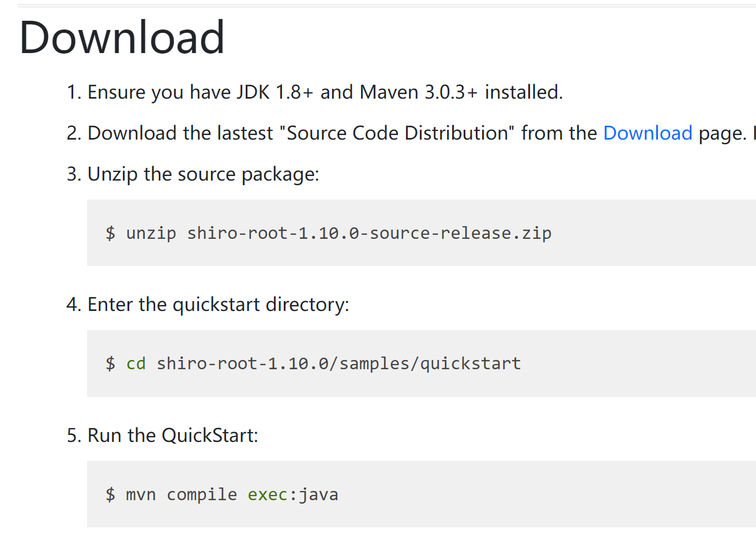
Task: Click the dollar prompt before unzip
Action: [111, 233]
